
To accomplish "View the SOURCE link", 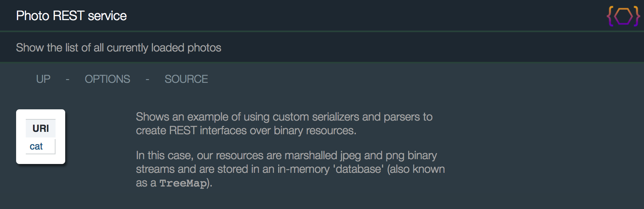I will [186, 79].
